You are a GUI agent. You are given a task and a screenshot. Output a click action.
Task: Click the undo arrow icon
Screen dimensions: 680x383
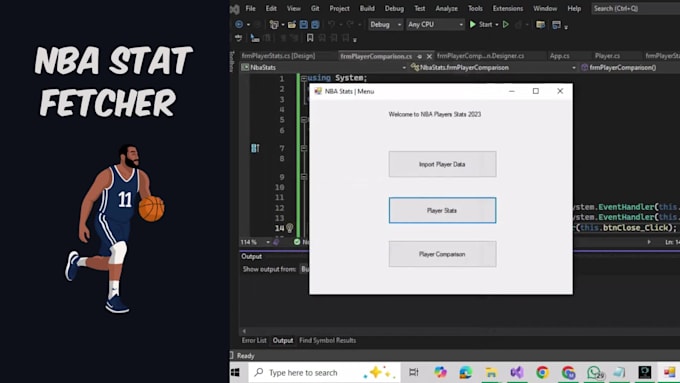click(331, 25)
